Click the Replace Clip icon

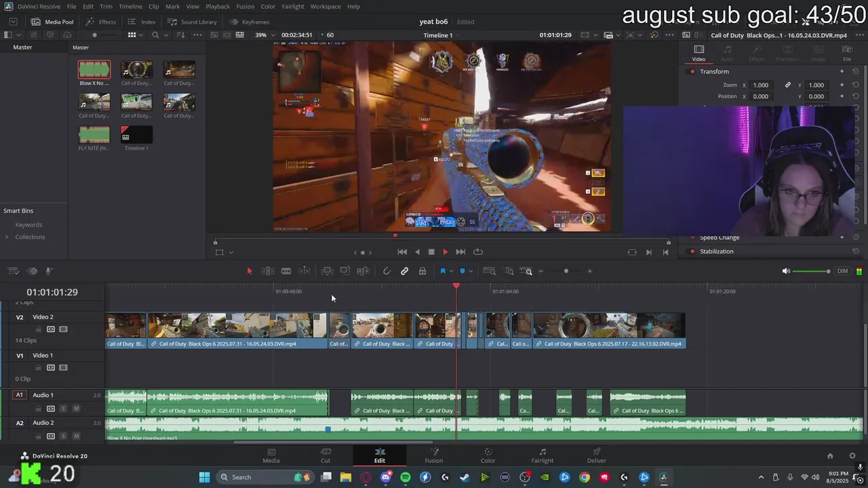(363, 271)
